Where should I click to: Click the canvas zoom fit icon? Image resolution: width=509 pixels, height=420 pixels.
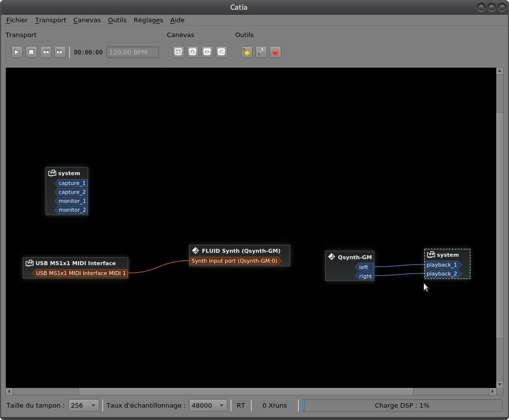pos(178,52)
